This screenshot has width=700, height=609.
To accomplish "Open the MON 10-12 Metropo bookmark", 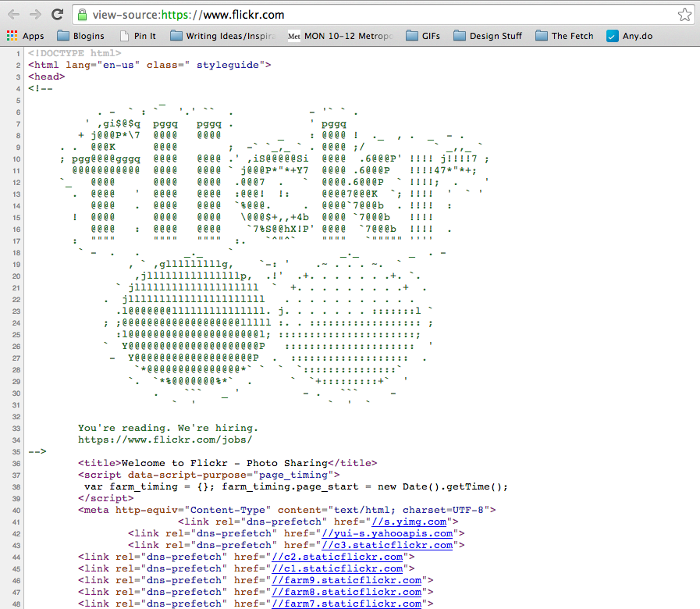I will (340, 36).
